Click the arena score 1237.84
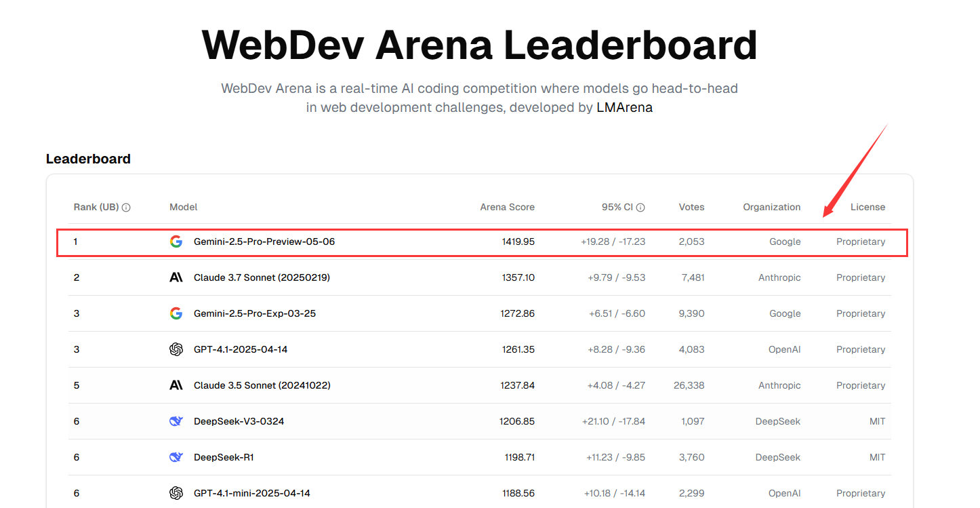This screenshot has height=508, width=980. click(518, 385)
